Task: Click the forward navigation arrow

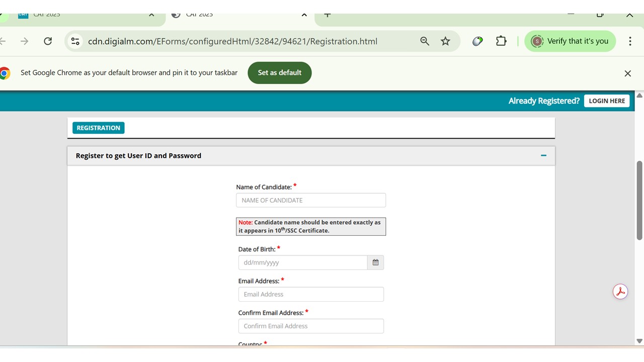Action: (x=24, y=41)
